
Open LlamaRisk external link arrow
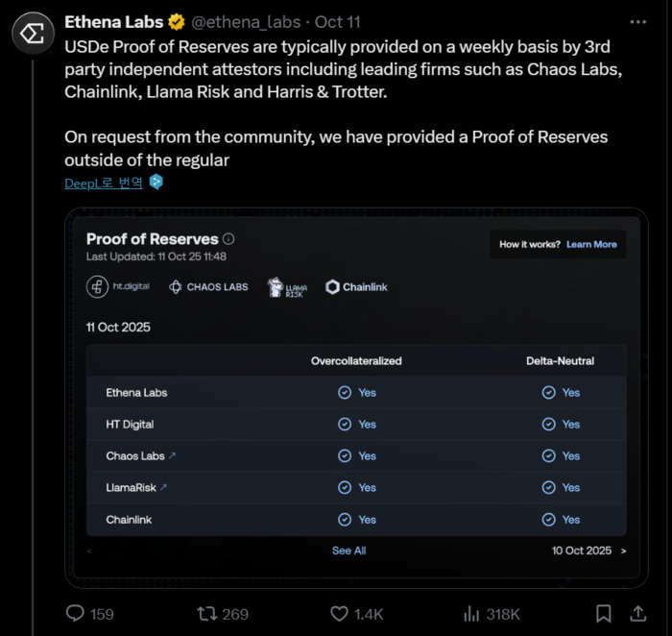click(164, 488)
